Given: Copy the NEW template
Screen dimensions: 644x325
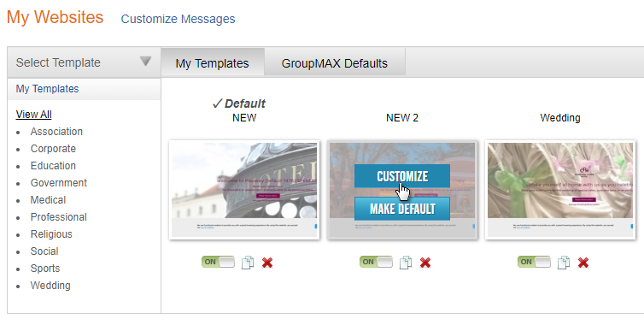Looking at the screenshot, I should point(247,263).
